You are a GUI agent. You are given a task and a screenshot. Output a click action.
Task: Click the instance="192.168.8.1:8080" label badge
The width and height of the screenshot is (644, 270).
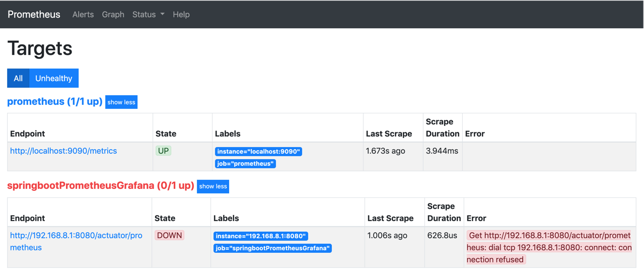pos(261,236)
